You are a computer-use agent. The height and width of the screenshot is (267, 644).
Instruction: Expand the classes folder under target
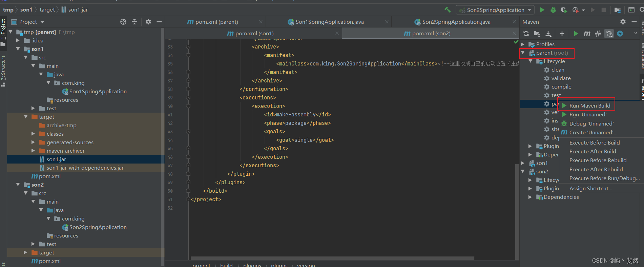[33, 134]
